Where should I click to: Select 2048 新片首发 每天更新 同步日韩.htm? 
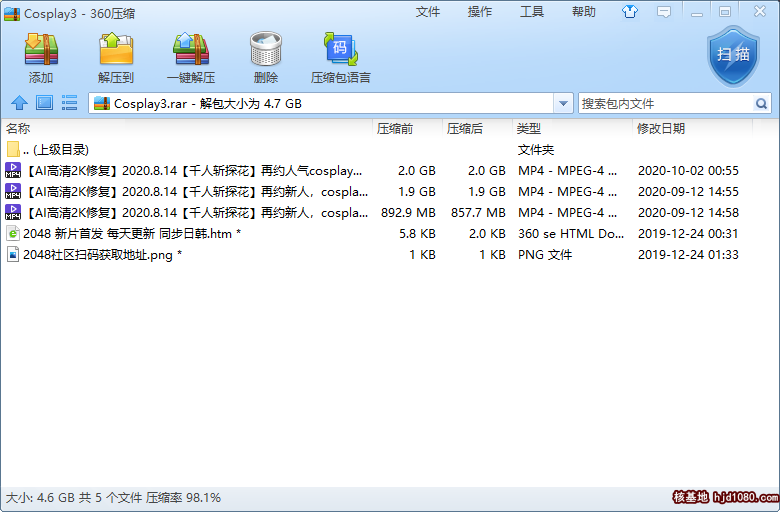(132, 233)
